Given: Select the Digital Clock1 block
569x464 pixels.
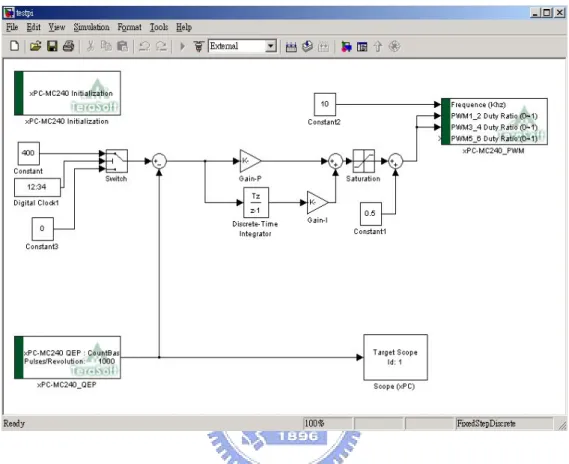Looking at the screenshot, I should tap(37, 187).
